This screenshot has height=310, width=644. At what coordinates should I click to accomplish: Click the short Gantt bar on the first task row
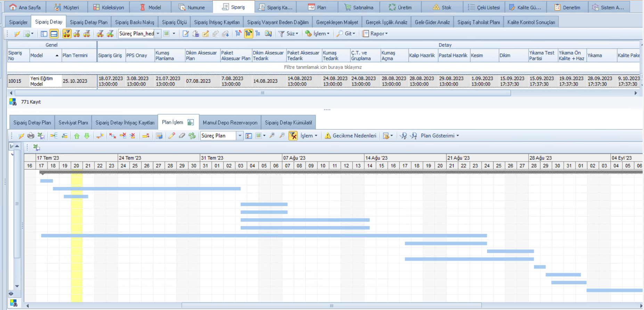[47, 181]
